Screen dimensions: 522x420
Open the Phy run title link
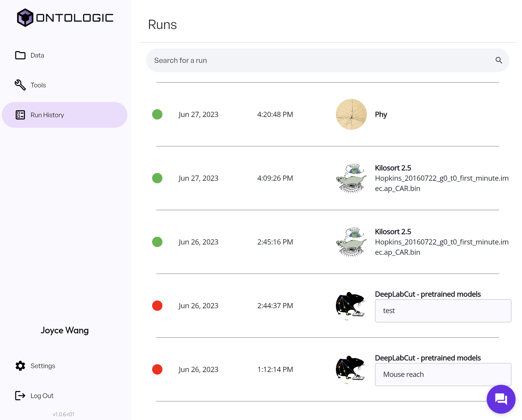pyautogui.click(x=381, y=114)
